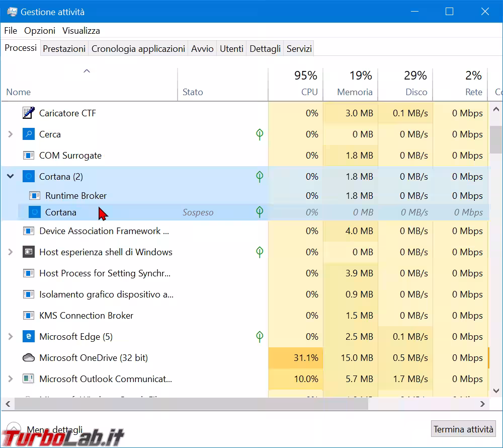Click the Cerca magnifier icon

pos(29,134)
